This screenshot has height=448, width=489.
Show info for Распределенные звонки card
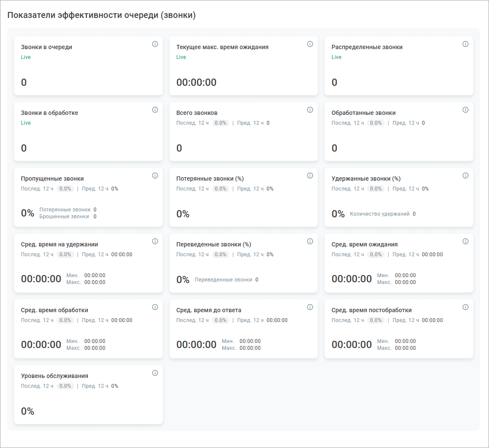pos(466,44)
